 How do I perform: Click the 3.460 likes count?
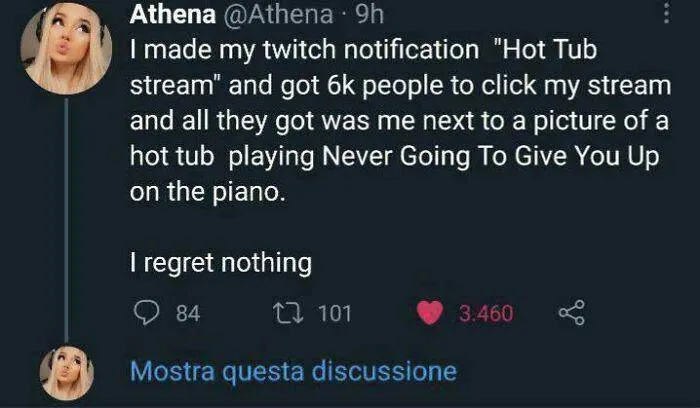coord(486,314)
